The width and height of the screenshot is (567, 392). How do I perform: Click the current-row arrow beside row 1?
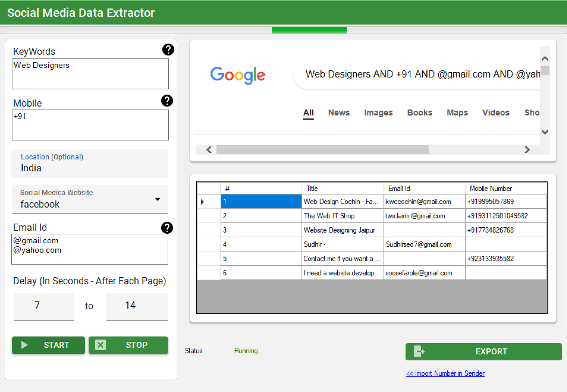(202, 202)
